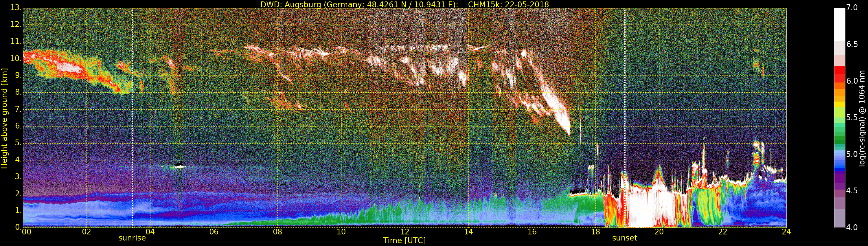
Task: Click the y-axis tick label '5.'
Action: (18, 143)
